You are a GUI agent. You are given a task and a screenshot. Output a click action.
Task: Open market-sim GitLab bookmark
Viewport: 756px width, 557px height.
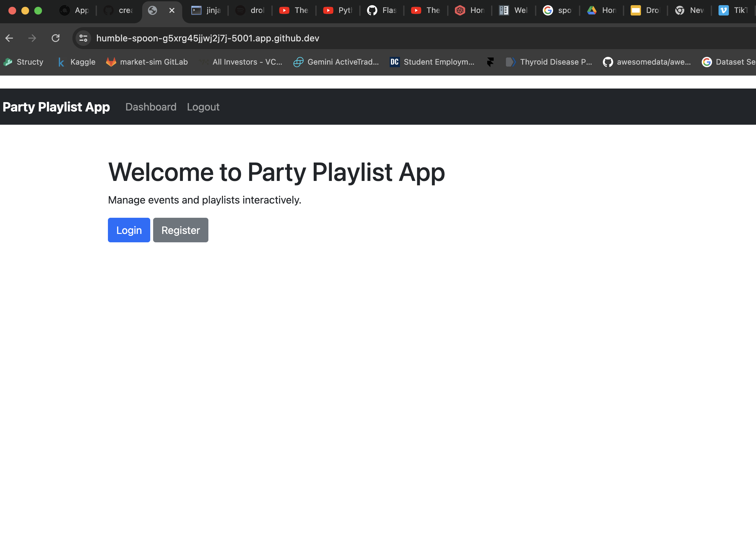147,62
